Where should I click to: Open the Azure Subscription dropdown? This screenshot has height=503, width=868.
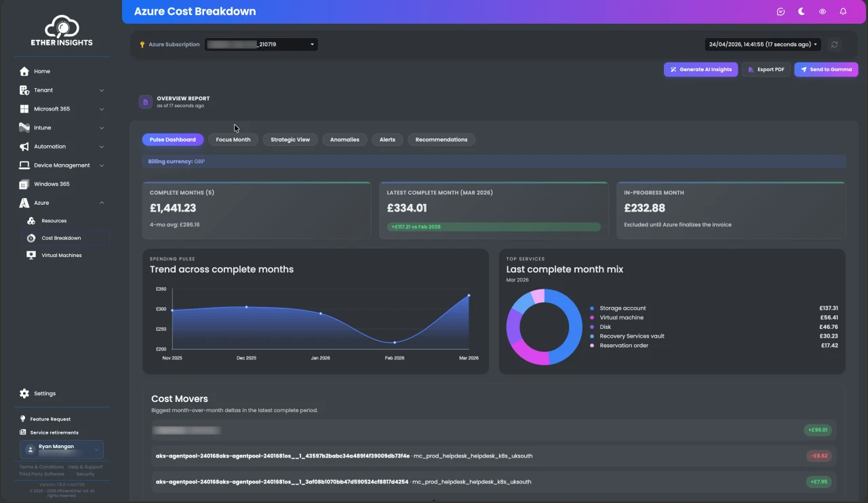[261, 45]
